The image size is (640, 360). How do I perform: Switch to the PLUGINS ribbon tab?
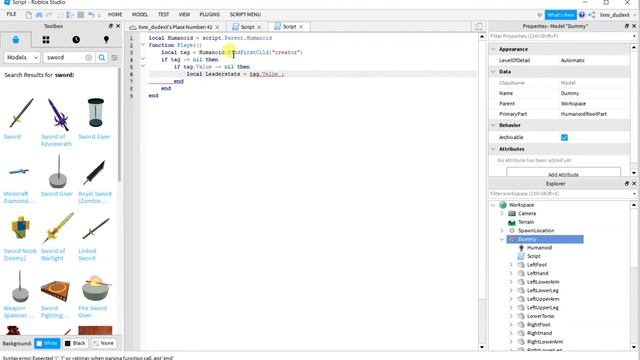(x=210, y=14)
